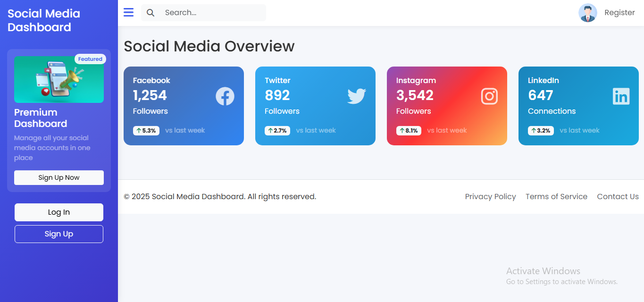The image size is (644, 302).
Task: Click the Instagram 8.1% growth badge
Action: pos(409,131)
